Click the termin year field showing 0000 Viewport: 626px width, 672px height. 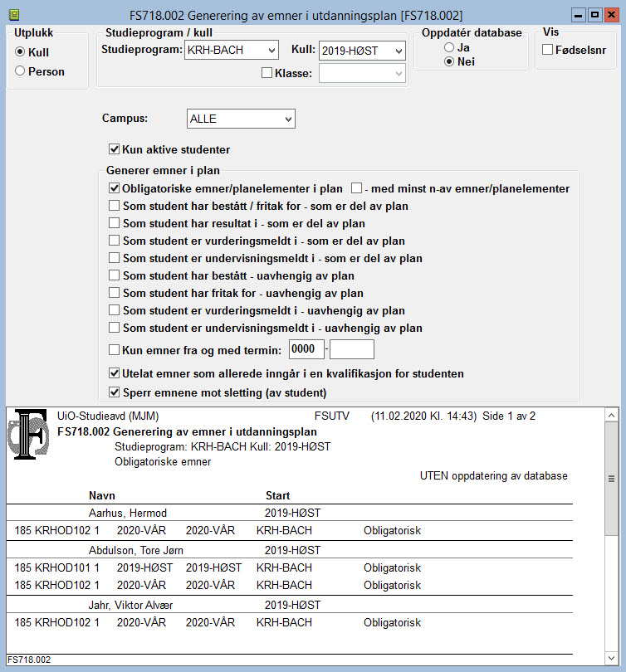click(306, 349)
